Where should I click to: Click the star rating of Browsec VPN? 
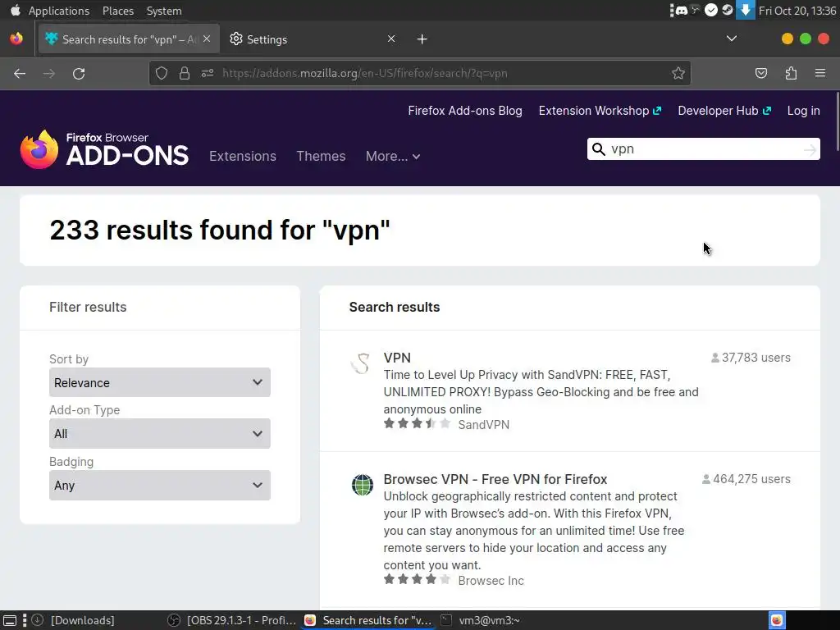[418, 579]
